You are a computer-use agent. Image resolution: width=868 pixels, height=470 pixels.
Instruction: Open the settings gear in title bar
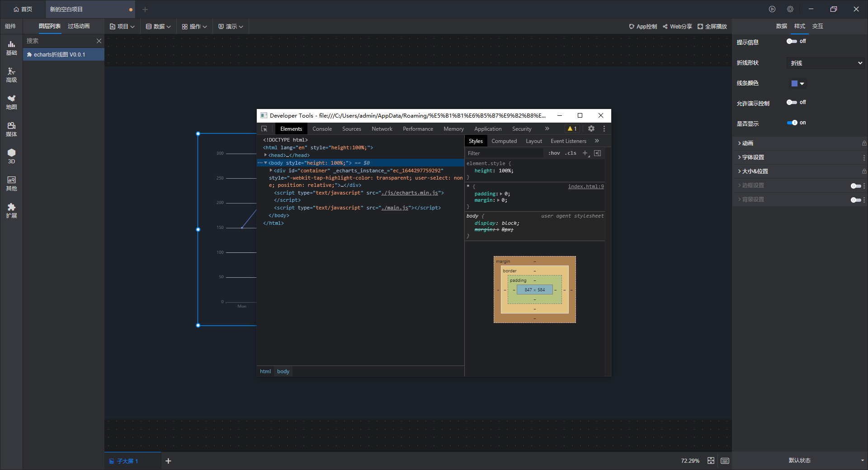point(790,9)
